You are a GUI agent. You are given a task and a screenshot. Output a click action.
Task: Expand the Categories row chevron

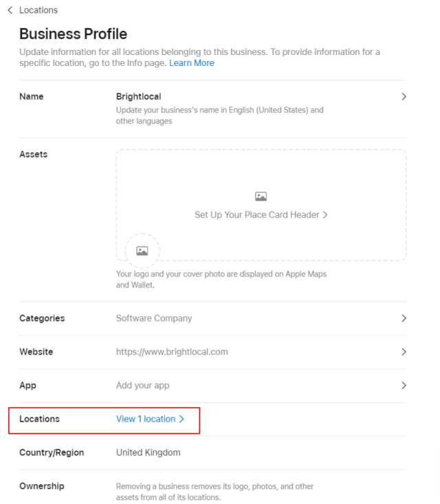coord(404,318)
